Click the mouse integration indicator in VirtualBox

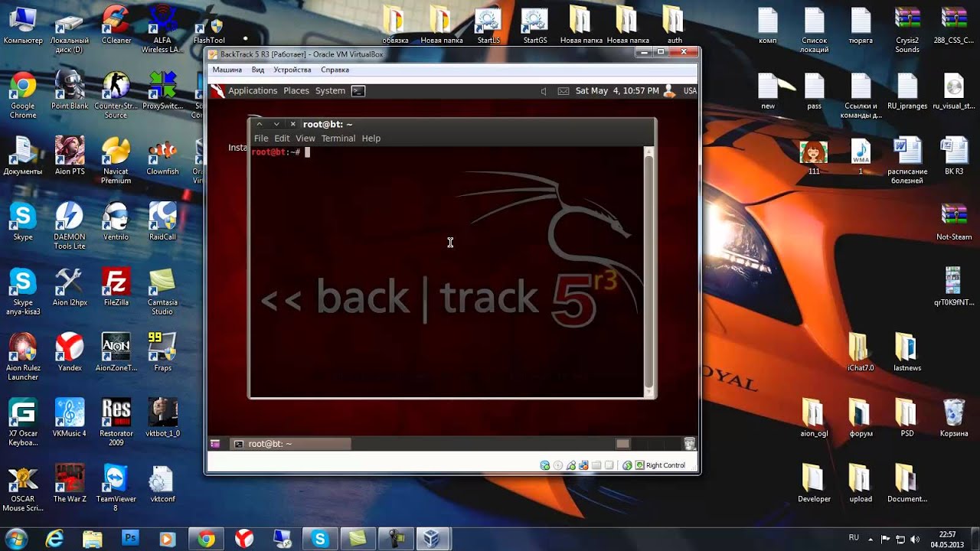pyautogui.click(x=627, y=465)
